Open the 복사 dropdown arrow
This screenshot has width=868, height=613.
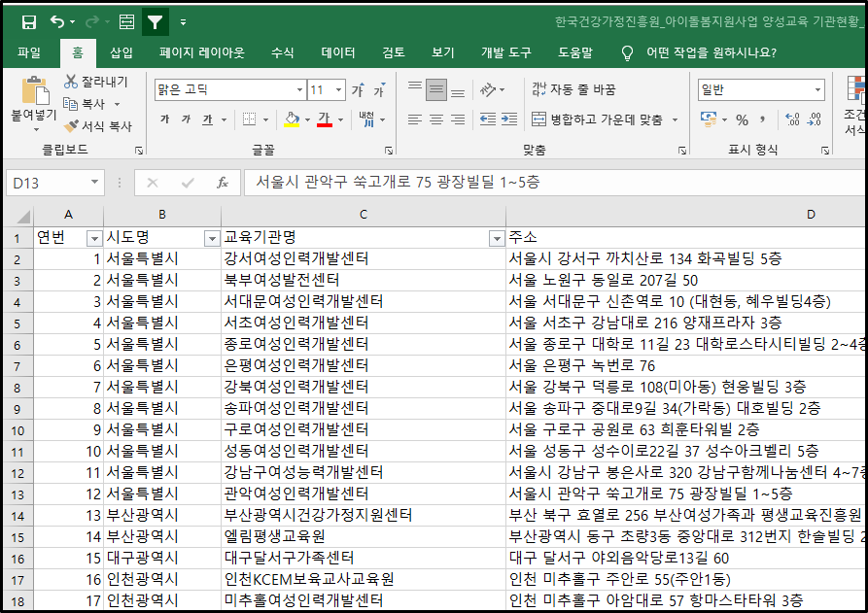pos(117,104)
